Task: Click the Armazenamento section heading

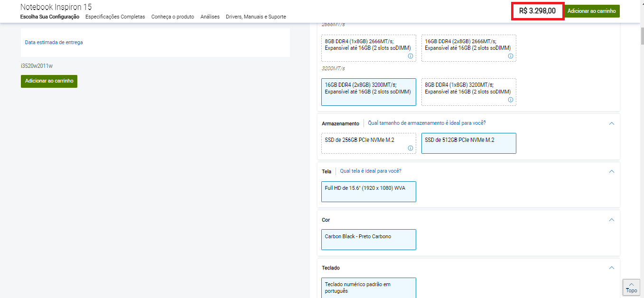Action: 340,123
